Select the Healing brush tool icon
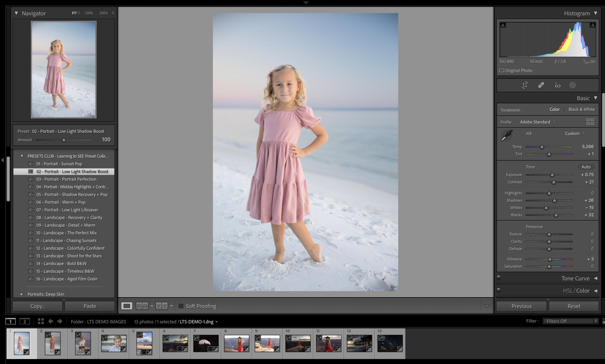605x364 pixels. click(541, 85)
